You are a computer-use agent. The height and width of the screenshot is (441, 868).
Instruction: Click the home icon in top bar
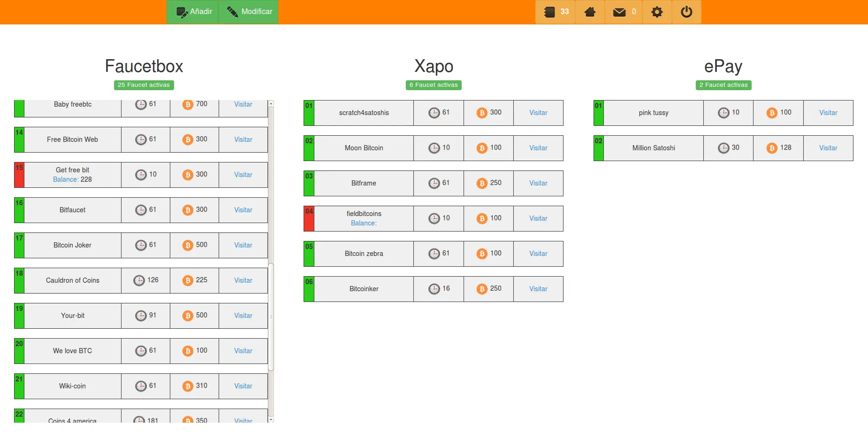click(x=590, y=12)
